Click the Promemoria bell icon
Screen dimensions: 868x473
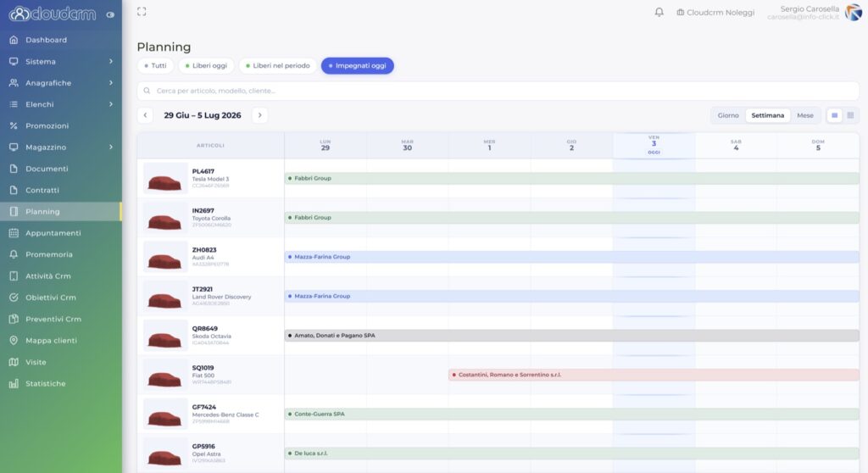pyautogui.click(x=14, y=254)
